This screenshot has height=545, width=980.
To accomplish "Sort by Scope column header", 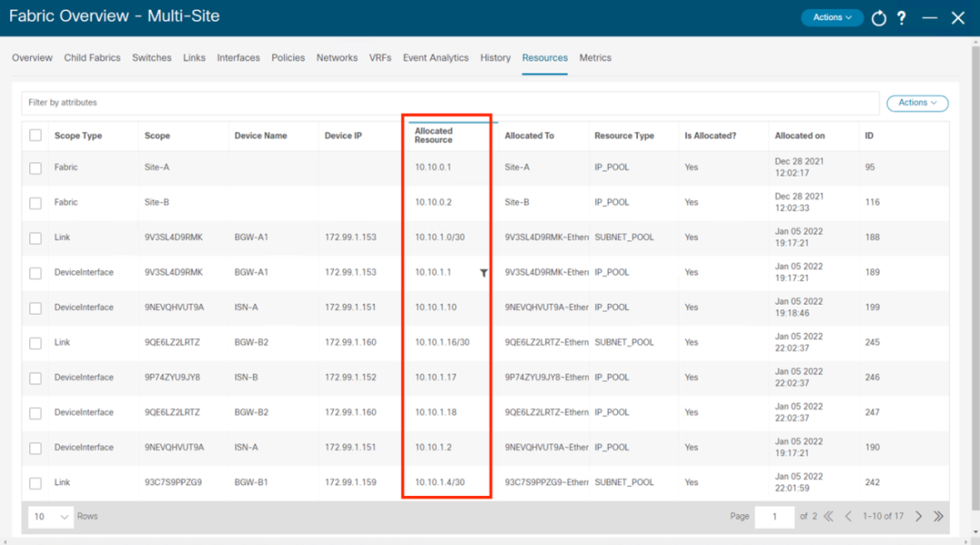I will pos(157,135).
